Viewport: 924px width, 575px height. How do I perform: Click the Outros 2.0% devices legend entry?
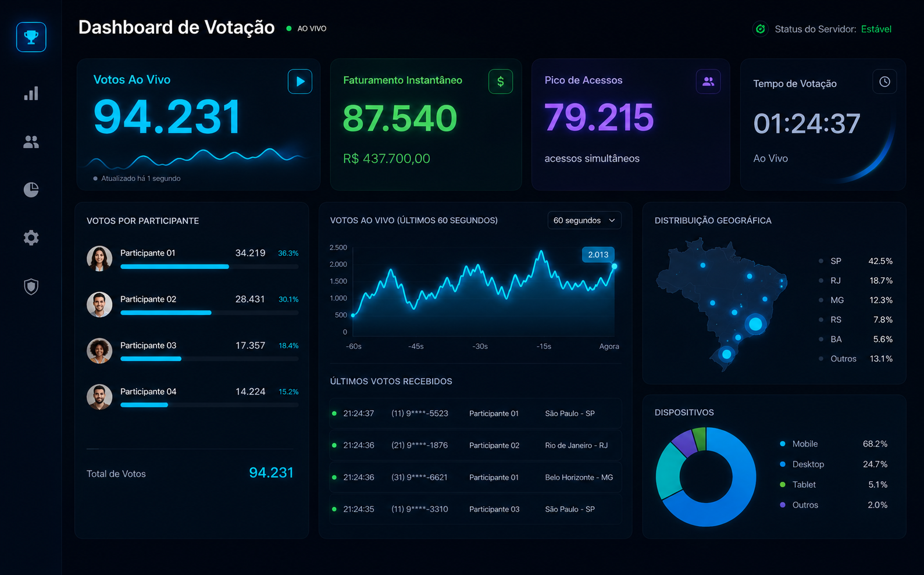tap(834, 505)
